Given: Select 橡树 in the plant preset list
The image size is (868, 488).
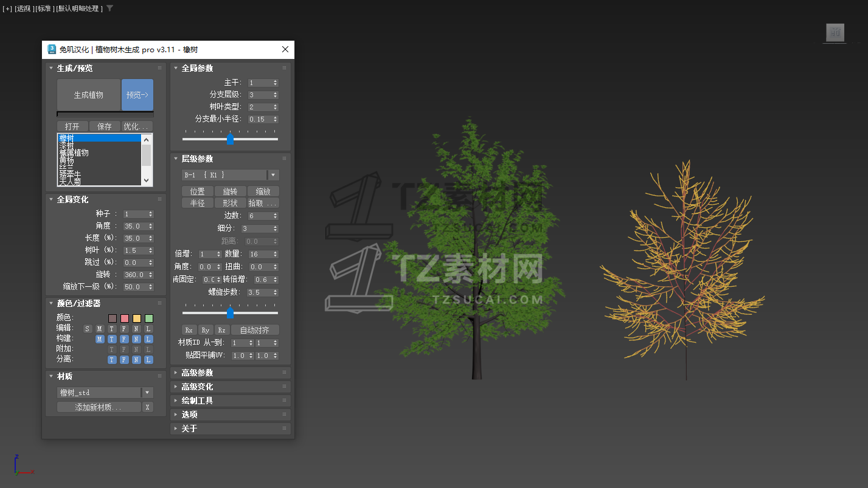Looking at the screenshot, I should pyautogui.click(x=99, y=139).
